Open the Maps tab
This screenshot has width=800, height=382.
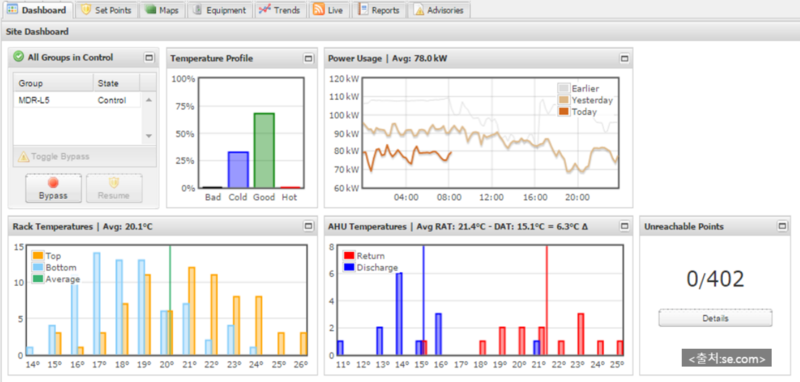point(162,10)
